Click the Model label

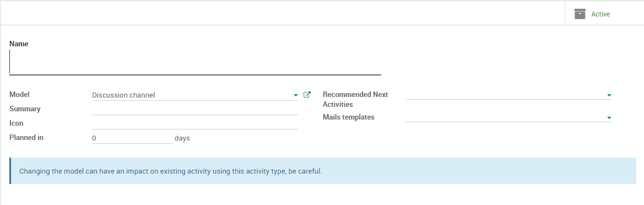(x=19, y=94)
